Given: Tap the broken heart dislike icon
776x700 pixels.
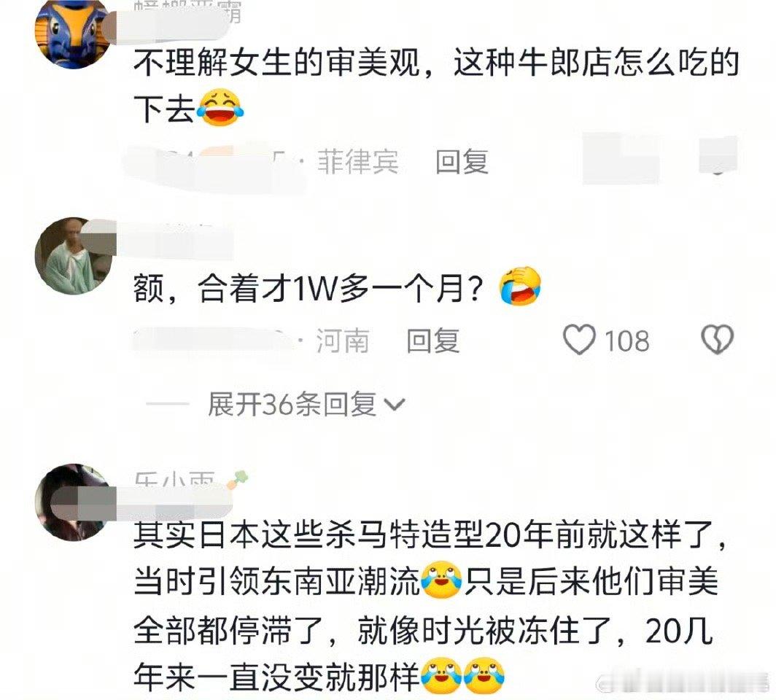Looking at the screenshot, I should click(717, 340).
